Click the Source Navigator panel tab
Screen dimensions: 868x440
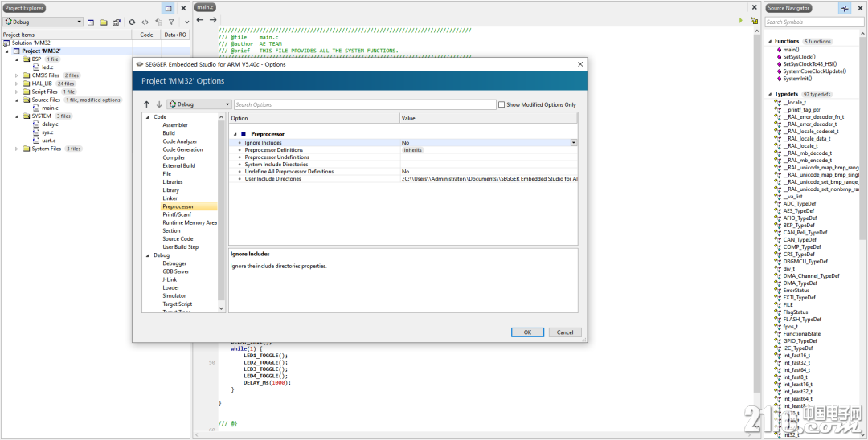pyautogui.click(x=789, y=8)
